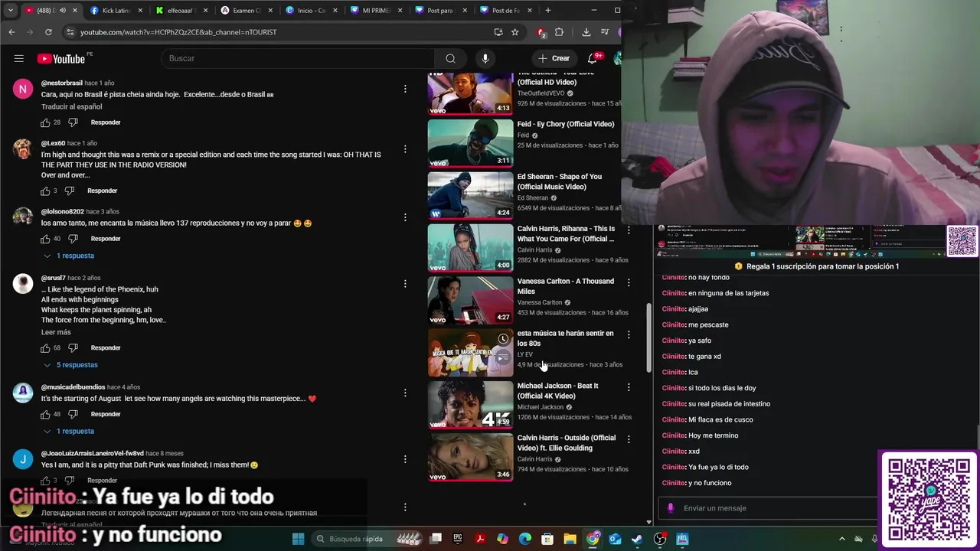The image size is (980, 551).
Task: Open Michael Jackson Beat It thumbnail
Action: click(x=470, y=404)
